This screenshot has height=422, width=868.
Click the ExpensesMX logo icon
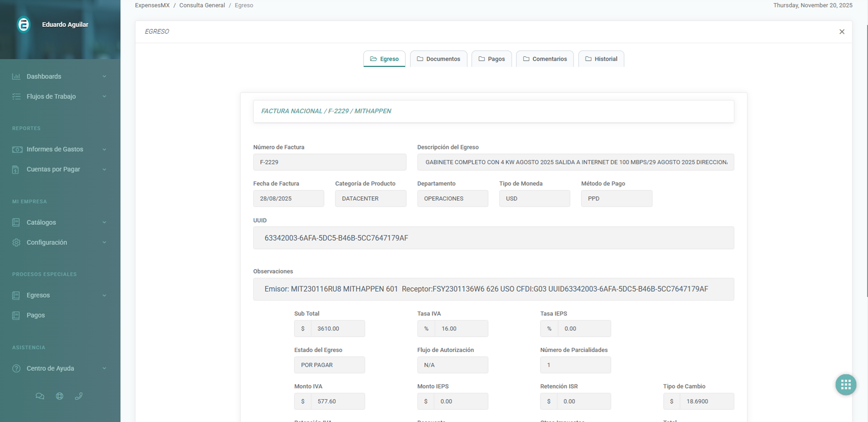pos(24,25)
